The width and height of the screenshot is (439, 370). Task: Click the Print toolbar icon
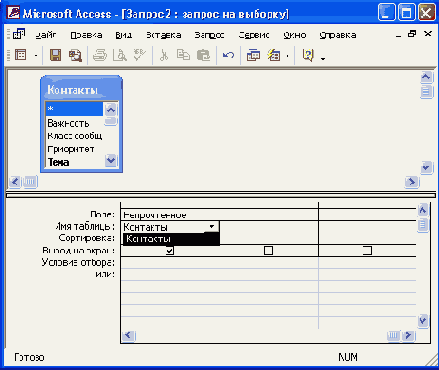point(100,55)
